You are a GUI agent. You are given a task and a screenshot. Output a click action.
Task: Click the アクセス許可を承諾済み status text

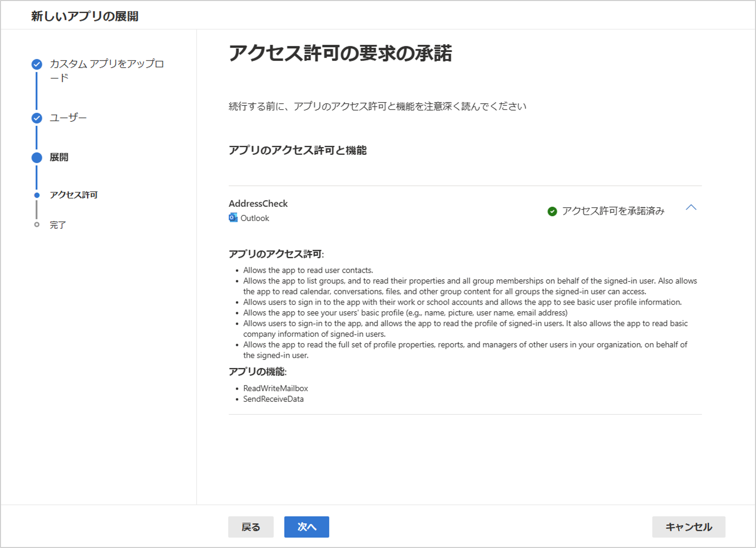tap(613, 211)
